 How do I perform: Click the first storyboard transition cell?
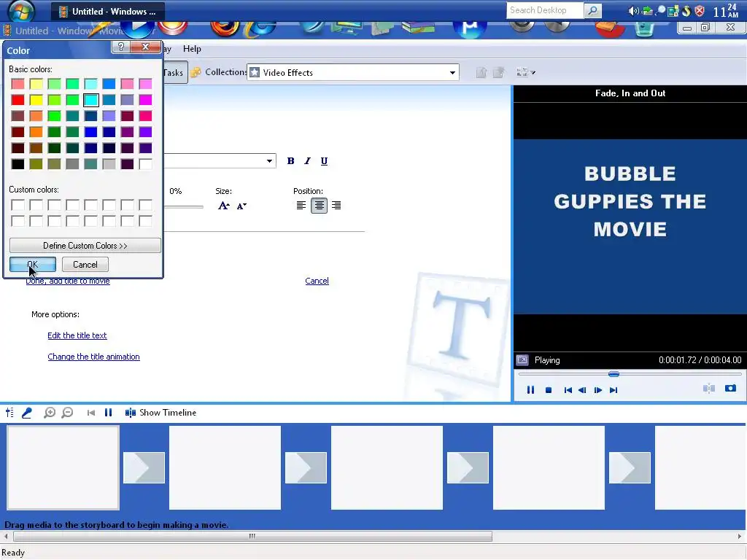pyautogui.click(x=144, y=467)
